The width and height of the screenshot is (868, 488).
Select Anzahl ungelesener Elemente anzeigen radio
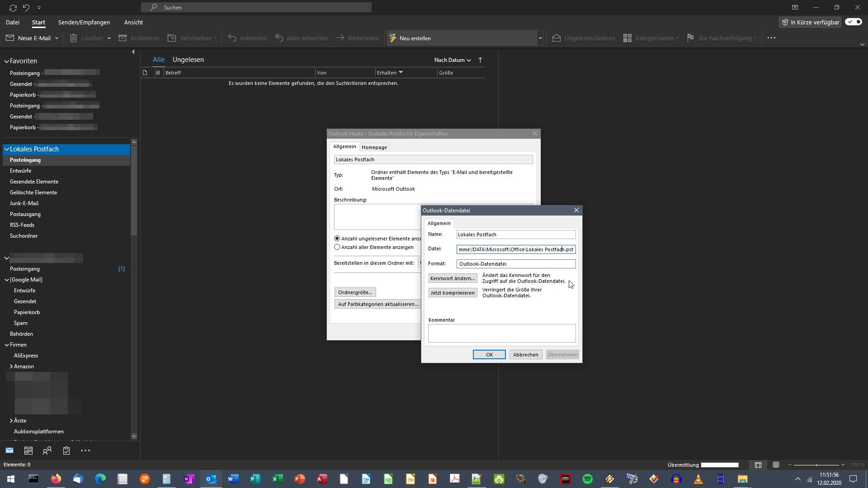coord(337,239)
